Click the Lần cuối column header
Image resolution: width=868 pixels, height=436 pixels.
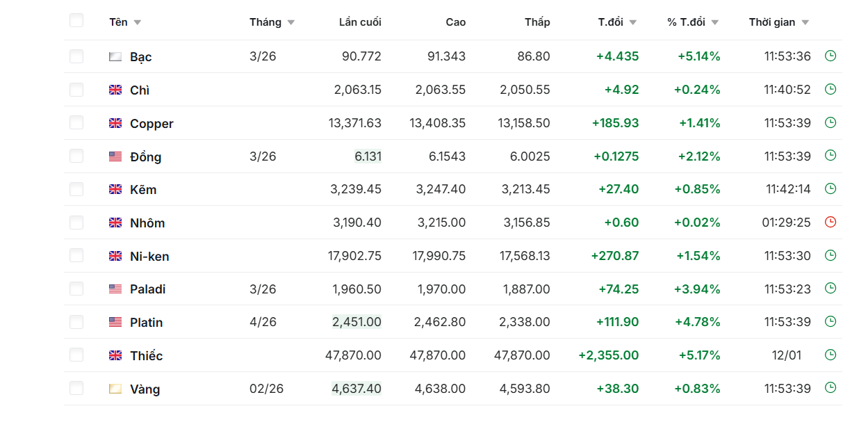(x=360, y=22)
